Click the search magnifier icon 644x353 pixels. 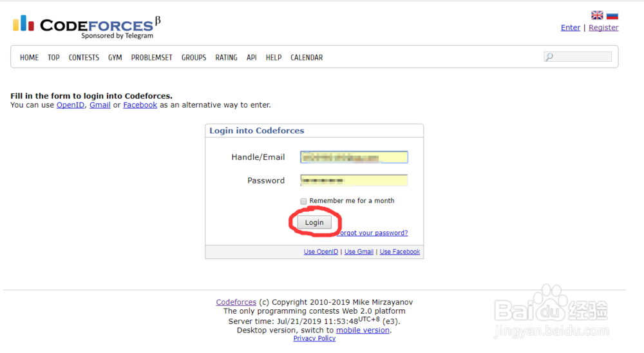(x=549, y=57)
